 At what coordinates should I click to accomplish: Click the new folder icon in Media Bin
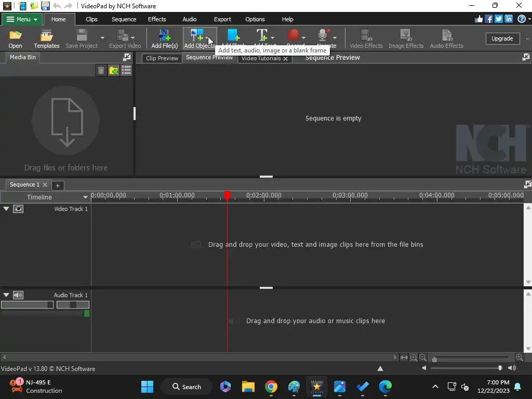tap(114, 71)
